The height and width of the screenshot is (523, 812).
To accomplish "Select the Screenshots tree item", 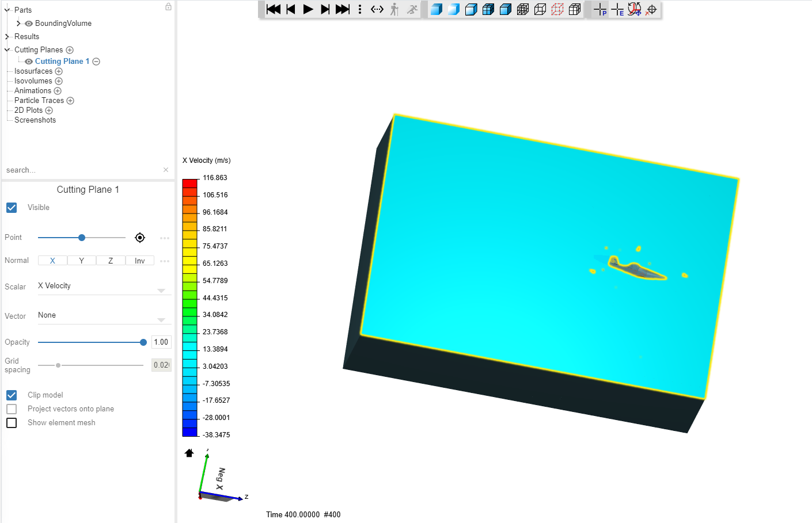I will 35,120.
